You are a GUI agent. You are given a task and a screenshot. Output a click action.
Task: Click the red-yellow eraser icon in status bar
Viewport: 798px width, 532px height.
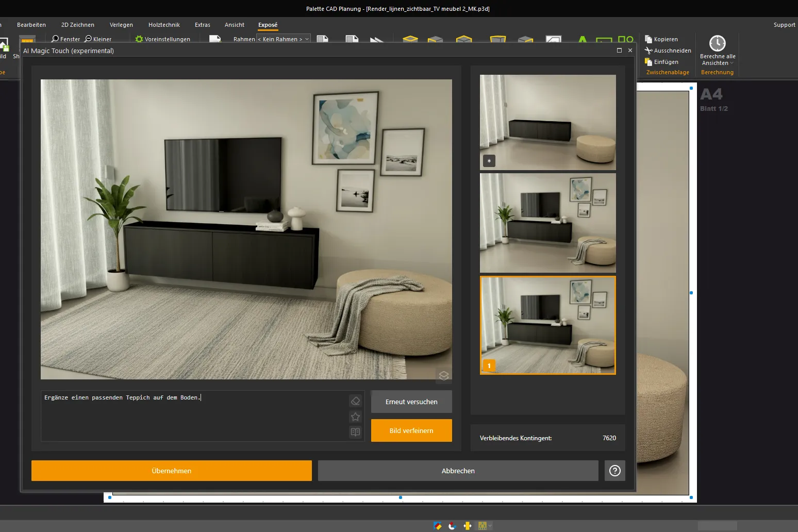(438, 526)
